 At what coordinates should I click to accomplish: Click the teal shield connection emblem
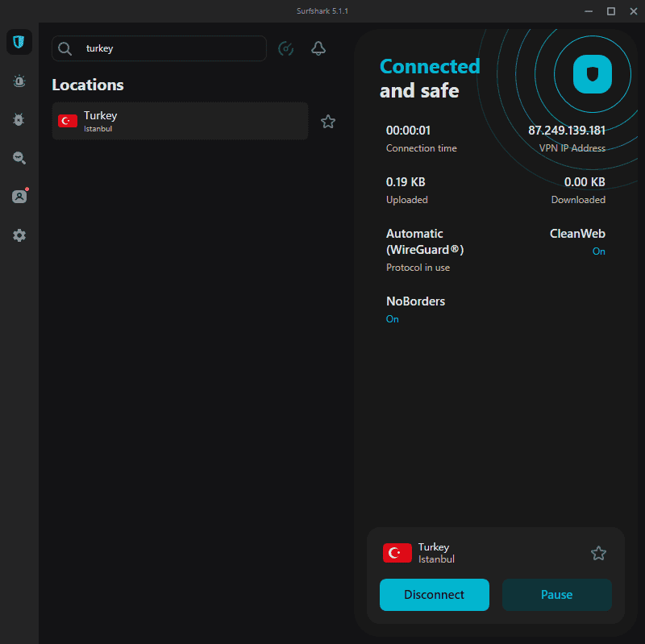point(593,74)
